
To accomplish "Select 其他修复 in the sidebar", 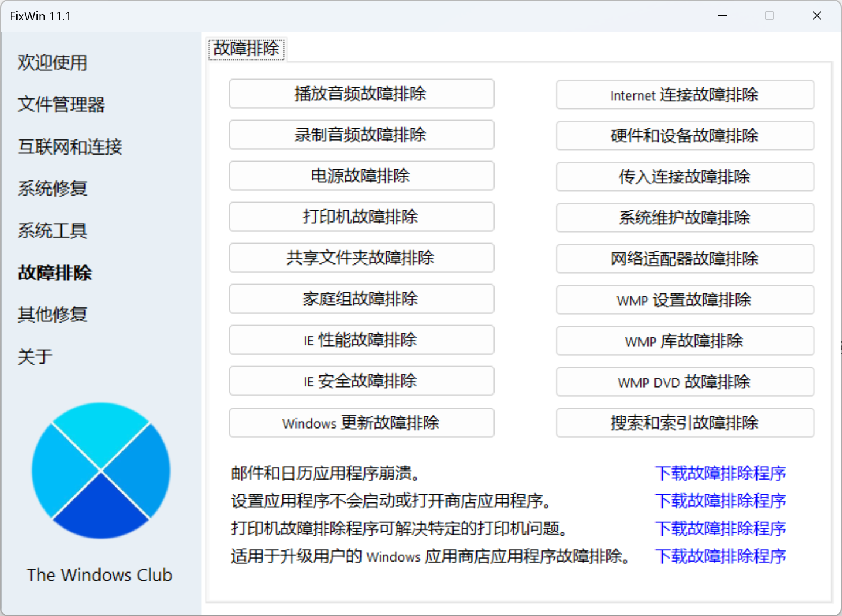I will 52,314.
